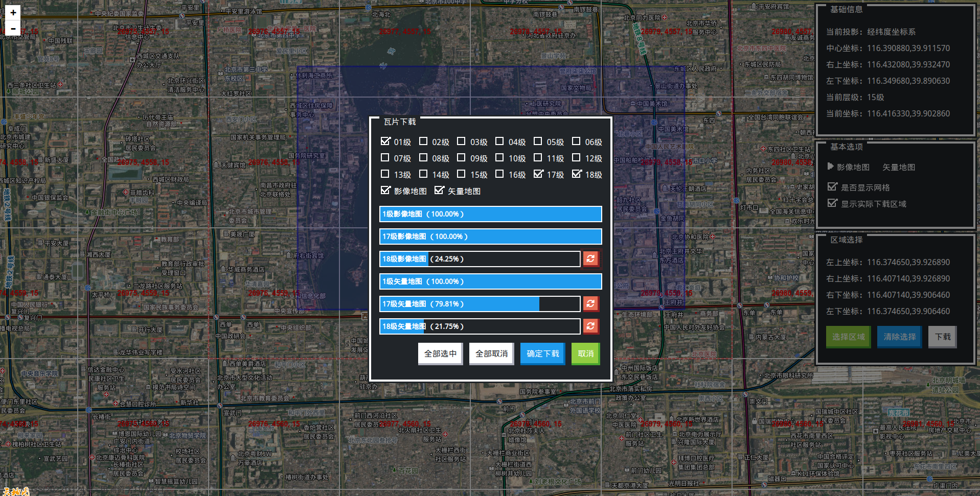The height and width of the screenshot is (496, 980).
Task: Uncheck the 01级 level checkbox
Action: tap(385, 141)
